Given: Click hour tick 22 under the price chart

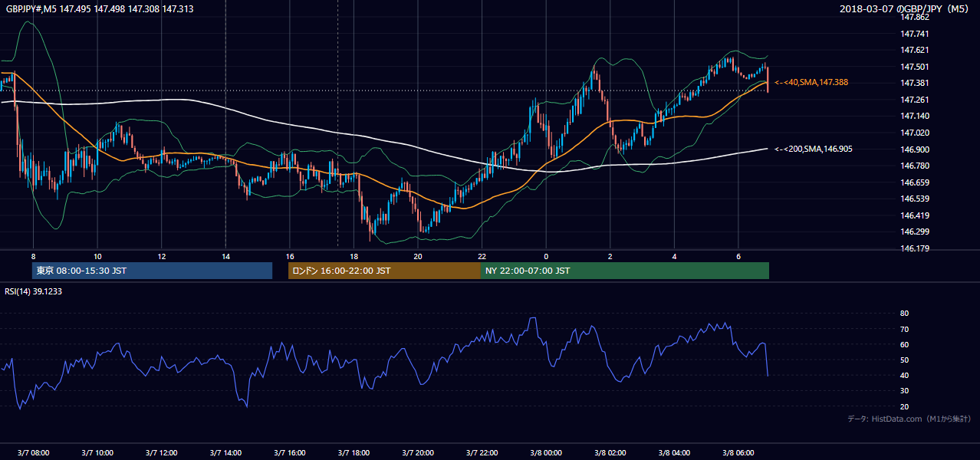Looking at the screenshot, I should (x=482, y=256).
